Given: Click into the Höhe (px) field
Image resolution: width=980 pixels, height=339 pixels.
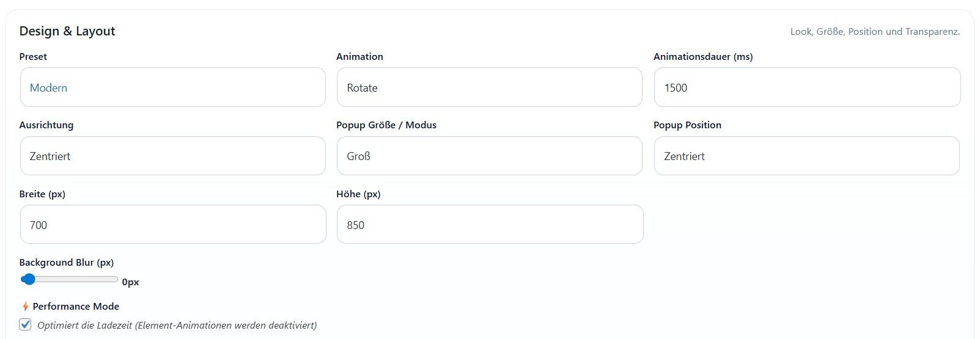Looking at the screenshot, I should pyautogui.click(x=489, y=224).
